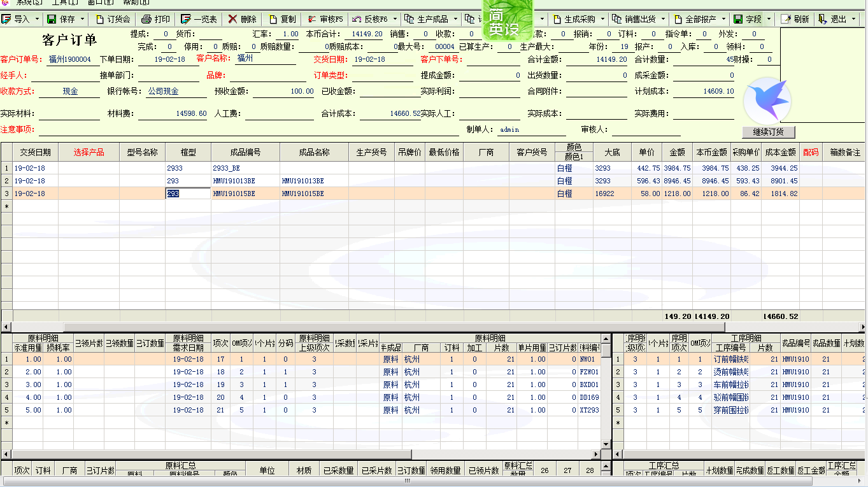Viewport: 868px width, 487px height.
Task: Click the 工序编号 cell 订前幅铁唛
Action: pos(730,359)
